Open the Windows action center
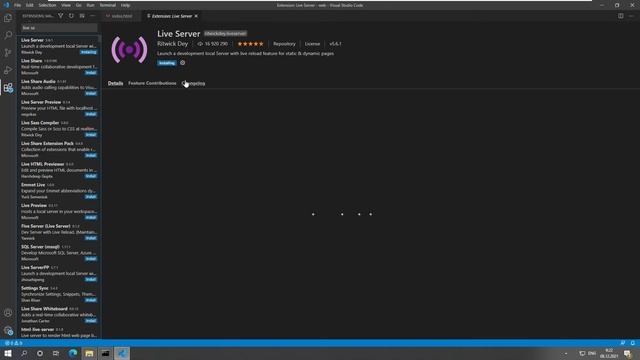The height and width of the screenshot is (360, 640). pyautogui.click(x=628, y=353)
